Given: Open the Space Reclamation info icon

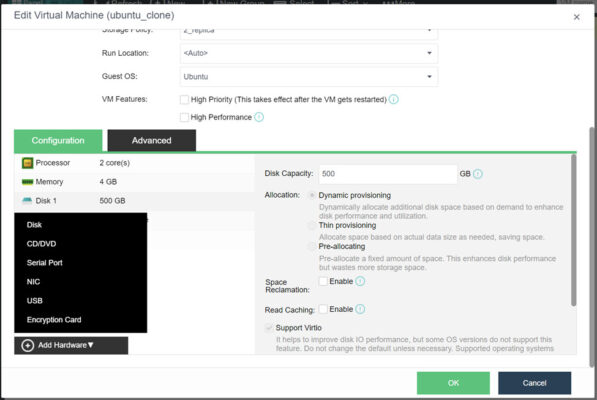Looking at the screenshot, I should click(x=360, y=281).
